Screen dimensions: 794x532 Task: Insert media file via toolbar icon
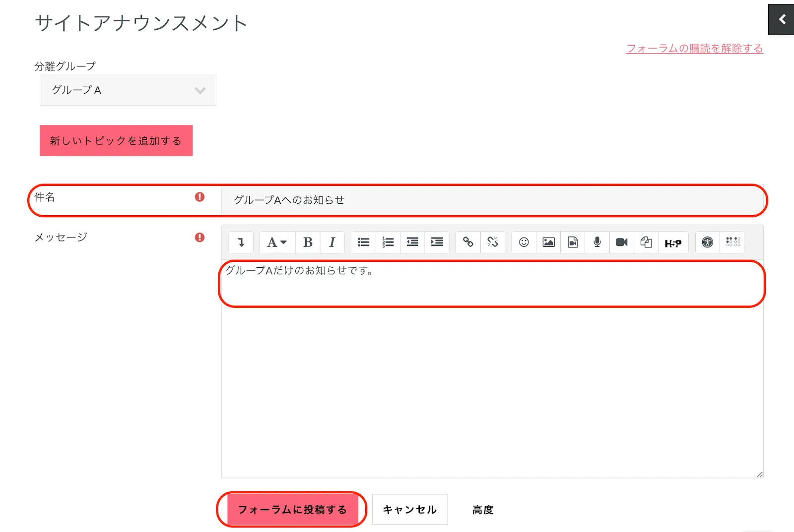(573, 242)
